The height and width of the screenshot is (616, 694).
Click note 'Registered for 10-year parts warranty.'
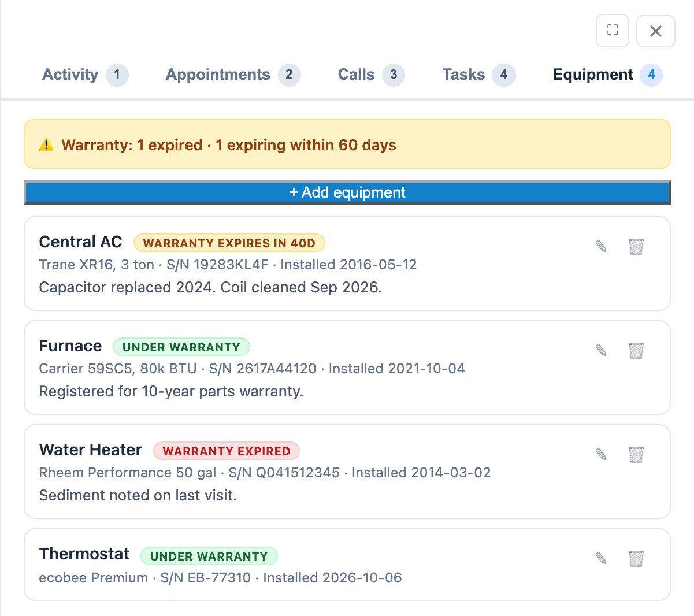click(171, 392)
